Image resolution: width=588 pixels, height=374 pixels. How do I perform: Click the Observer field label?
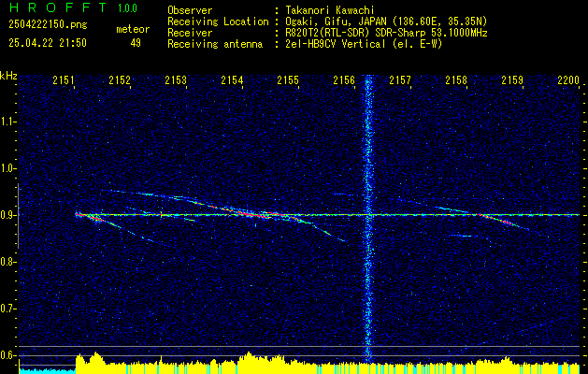point(190,10)
